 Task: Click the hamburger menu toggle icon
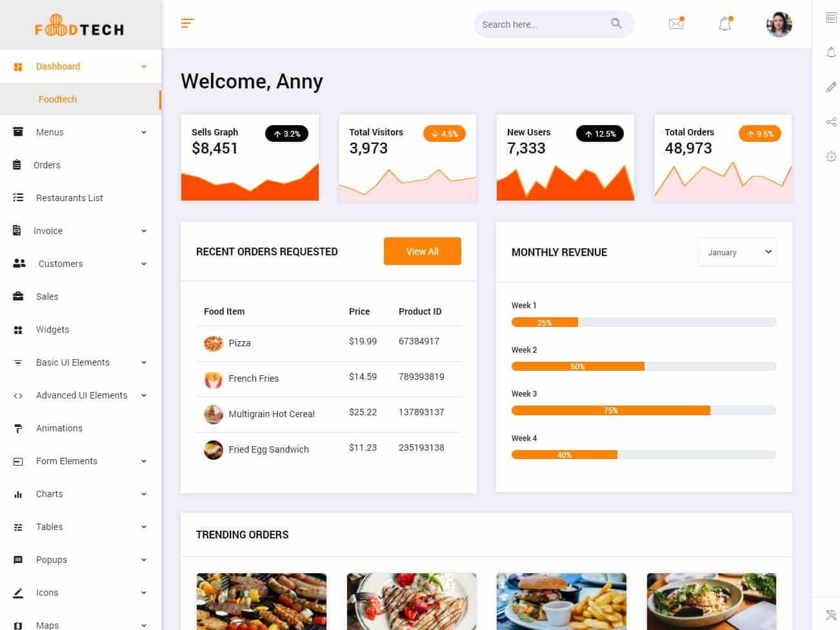click(x=187, y=24)
